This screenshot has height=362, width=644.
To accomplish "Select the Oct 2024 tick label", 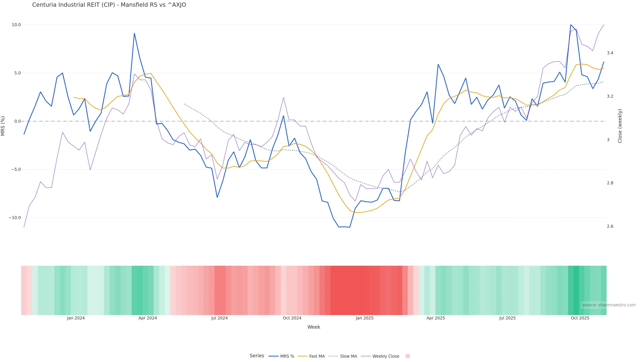I will [292, 318].
